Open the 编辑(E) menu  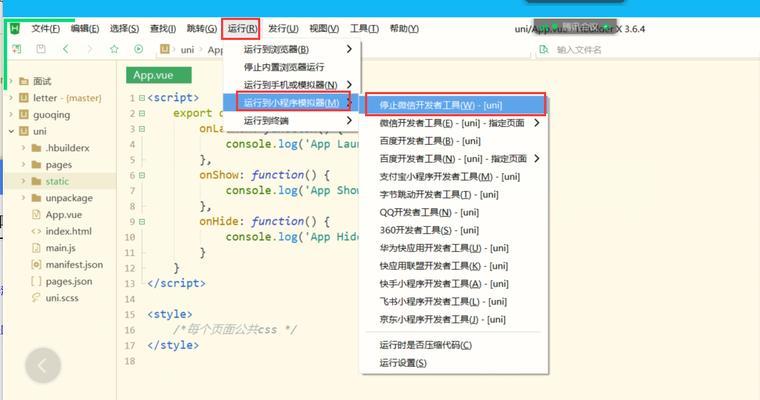point(85,29)
